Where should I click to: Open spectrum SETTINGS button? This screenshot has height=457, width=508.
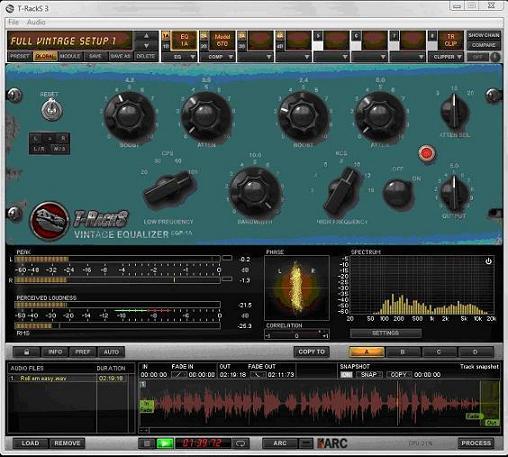pyautogui.click(x=385, y=333)
